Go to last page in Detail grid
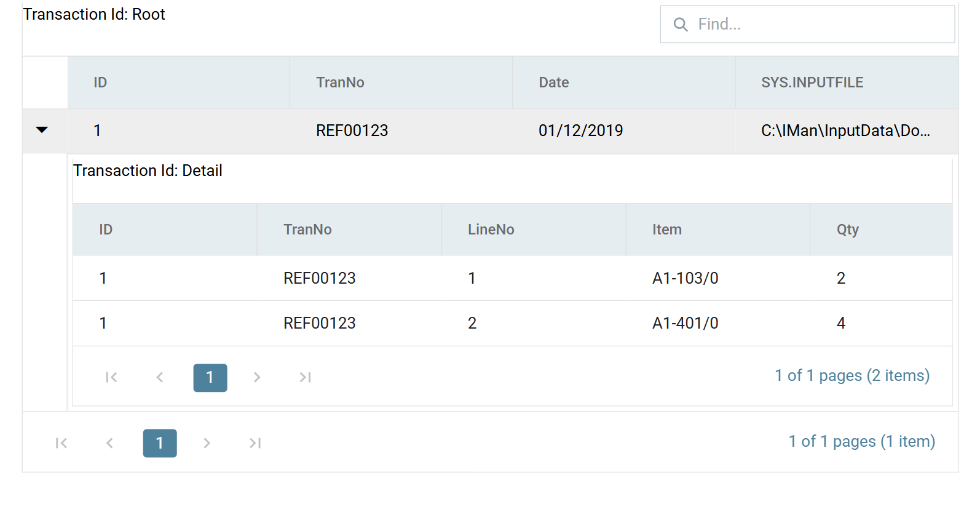Screen dimensions: 980x512 [x=306, y=377]
